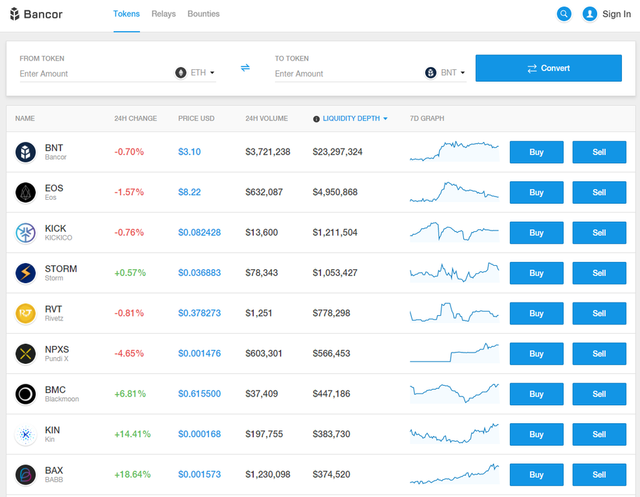Viewport: 640px width, 497px height.
Task: Sell BAX token
Action: (x=599, y=475)
